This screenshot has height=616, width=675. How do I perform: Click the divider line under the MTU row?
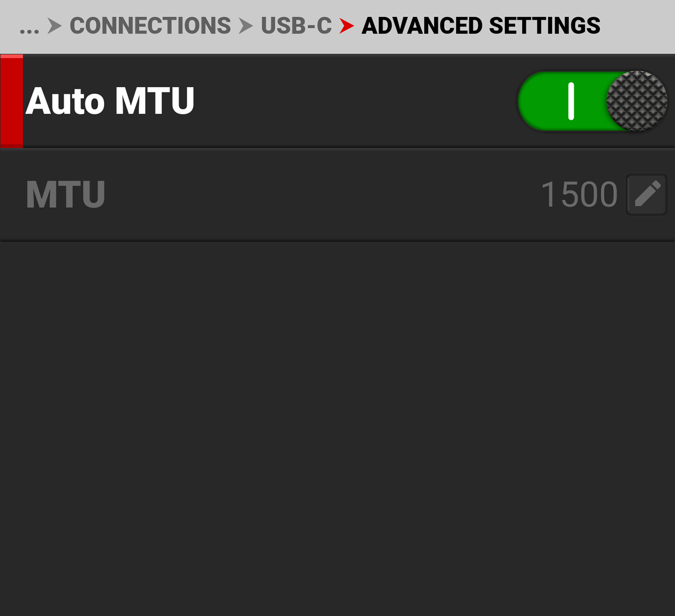[x=337, y=241]
